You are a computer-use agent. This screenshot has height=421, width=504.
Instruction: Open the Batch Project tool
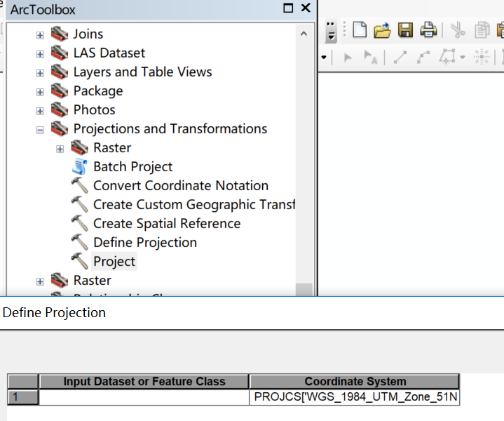(x=132, y=167)
